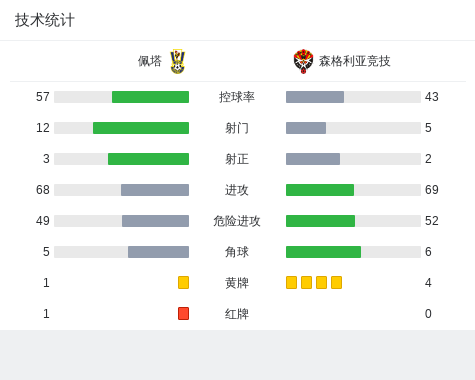Click the 控球率 stat label
This screenshot has height=380, width=475.
click(237, 97)
